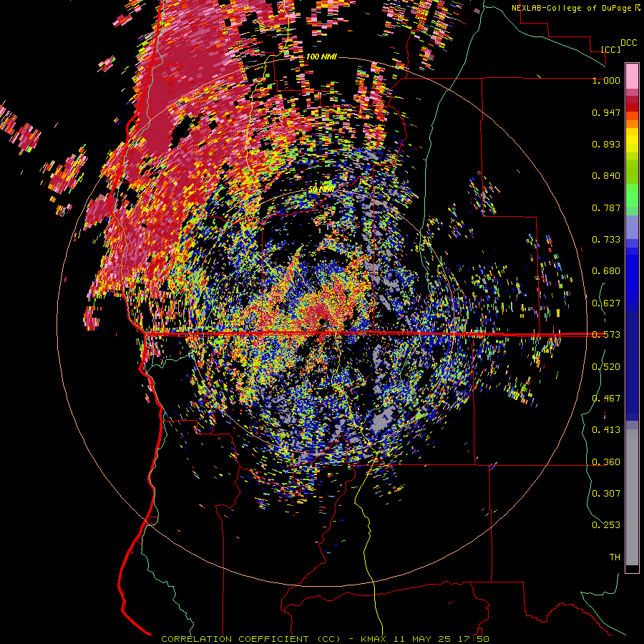Image resolution: width=644 pixels, height=644 pixels.
Task: Select the DCC label above the color scale
Action: [628, 43]
